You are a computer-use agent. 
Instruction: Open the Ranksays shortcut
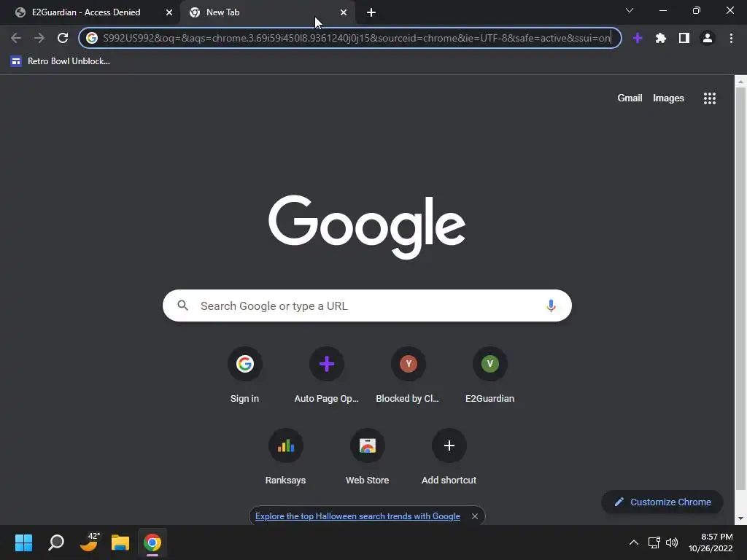[285, 457]
